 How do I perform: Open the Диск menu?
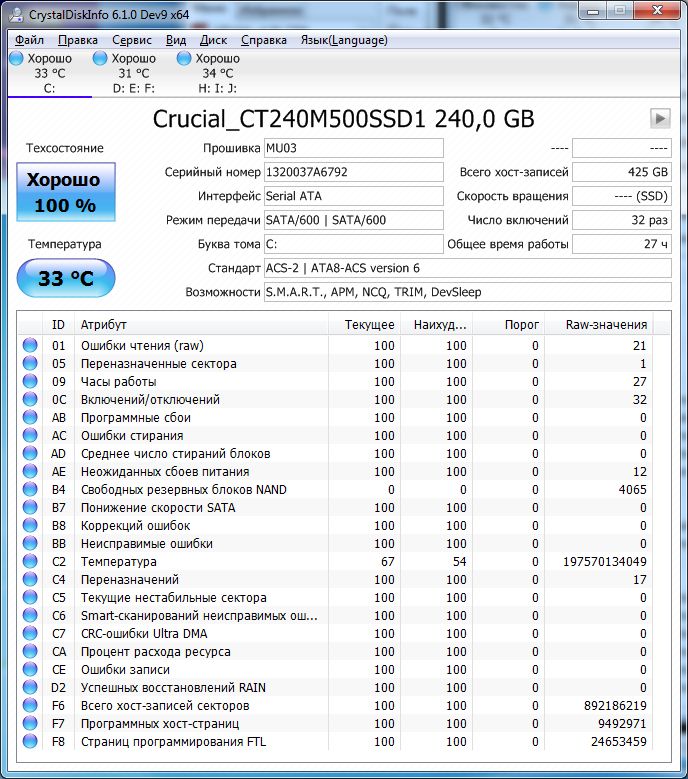tap(213, 40)
